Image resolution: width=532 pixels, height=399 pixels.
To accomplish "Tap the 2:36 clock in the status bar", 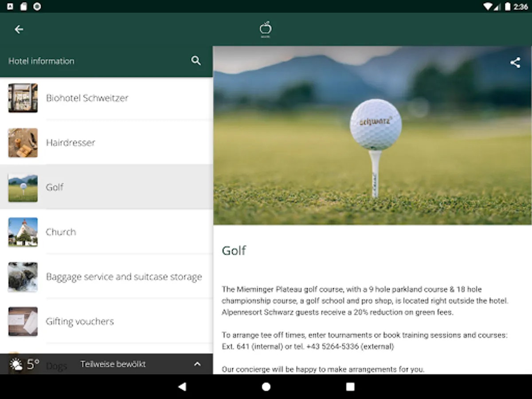I will pyautogui.click(x=521, y=7).
